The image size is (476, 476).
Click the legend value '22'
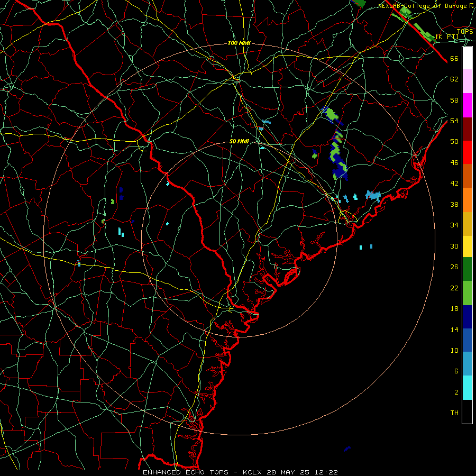coord(454,288)
